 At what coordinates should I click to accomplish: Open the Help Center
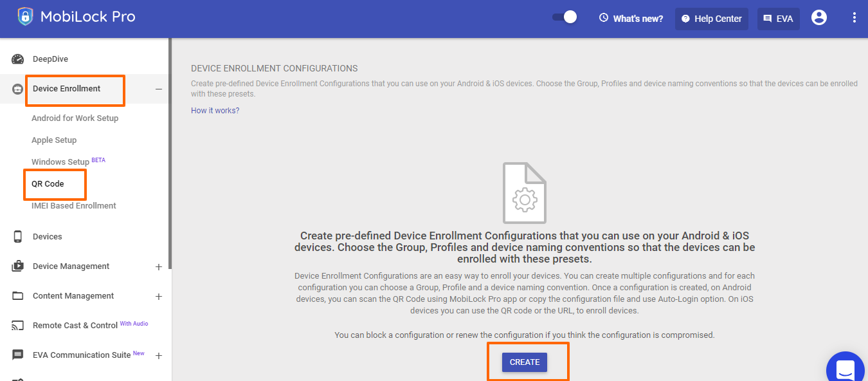click(x=712, y=19)
